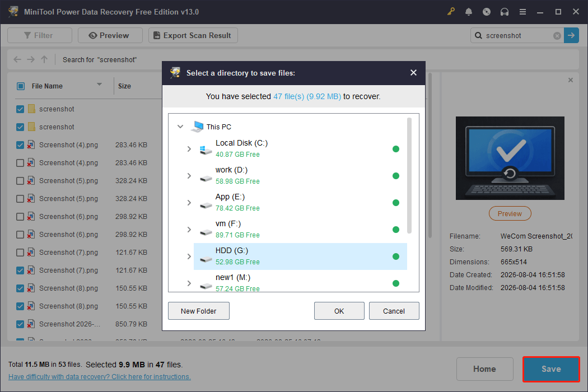This screenshot has width=588, height=392.
Task: Clear the search text with X icon
Action: tap(557, 36)
